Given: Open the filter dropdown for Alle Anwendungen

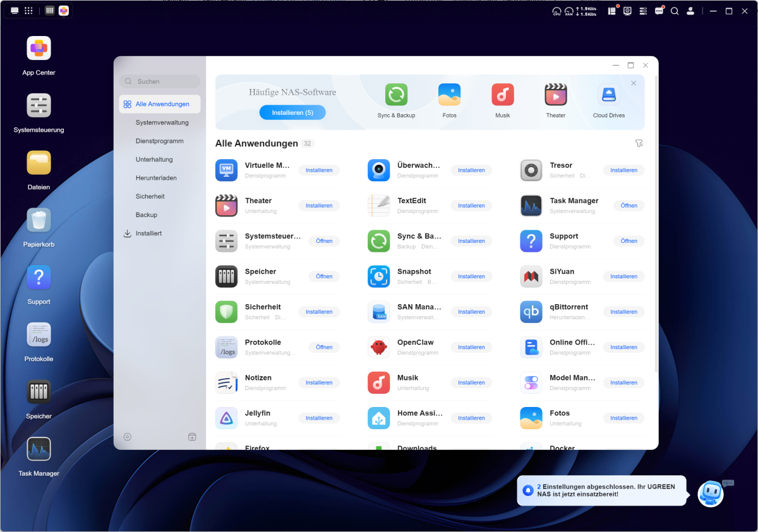Looking at the screenshot, I should click(639, 144).
